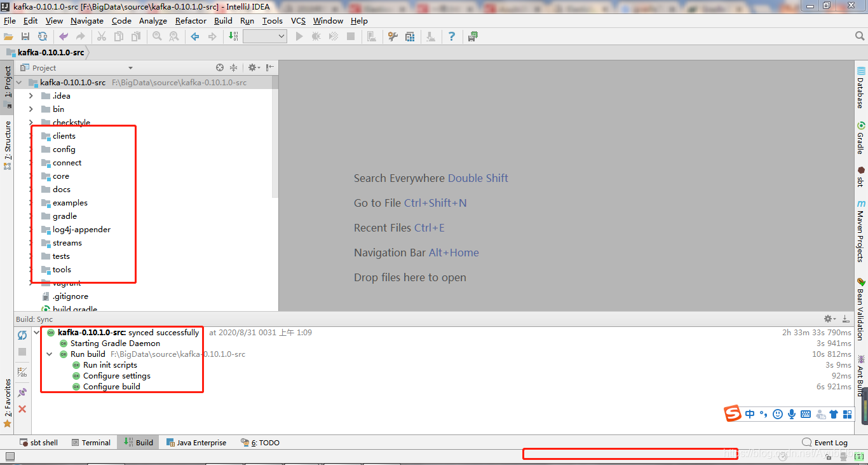Open Project Structure toolbar icon
The image size is (868, 465).
pos(410,37)
